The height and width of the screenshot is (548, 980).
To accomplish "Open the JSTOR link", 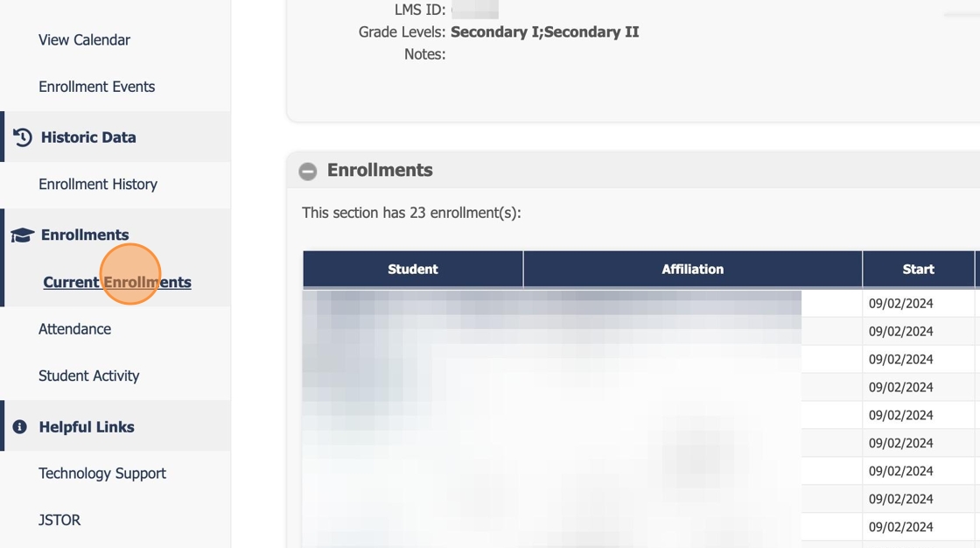I will pyautogui.click(x=59, y=520).
